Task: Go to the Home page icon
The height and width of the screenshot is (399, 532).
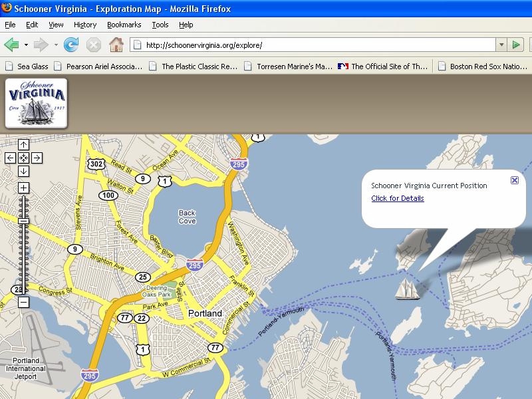Action: tap(116, 45)
